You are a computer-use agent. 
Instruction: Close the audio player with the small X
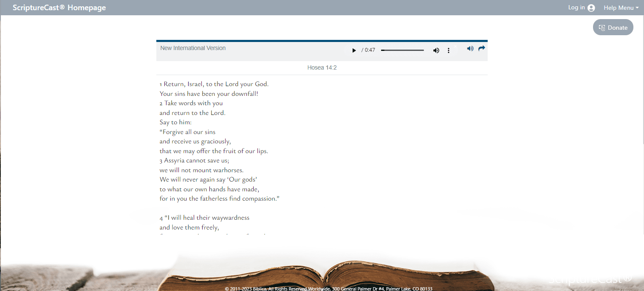(455, 45)
